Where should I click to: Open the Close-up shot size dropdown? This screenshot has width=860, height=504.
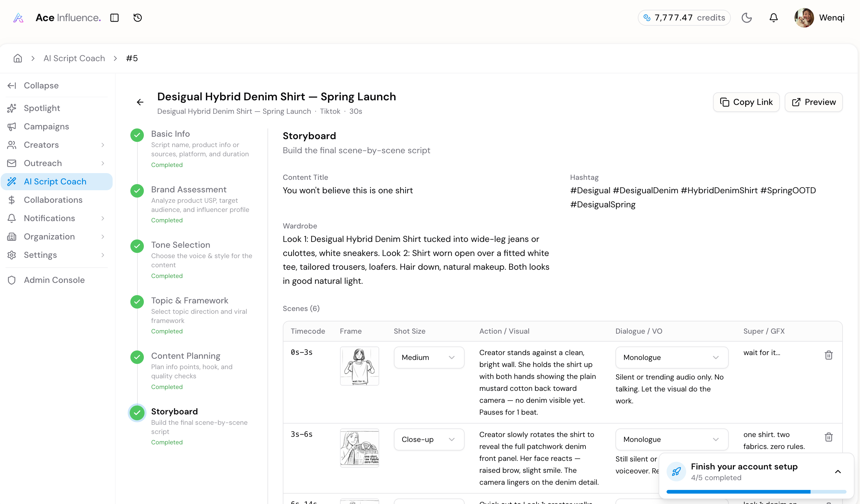(429, 439)
